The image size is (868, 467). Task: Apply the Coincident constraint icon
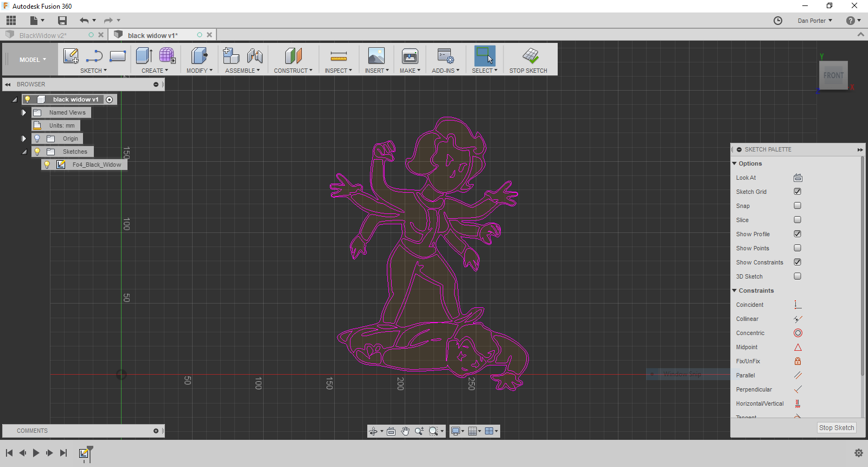797,305
